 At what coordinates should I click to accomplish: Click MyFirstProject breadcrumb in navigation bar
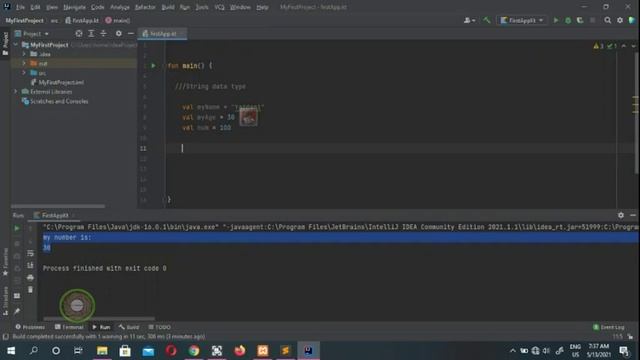coord(24,20)
